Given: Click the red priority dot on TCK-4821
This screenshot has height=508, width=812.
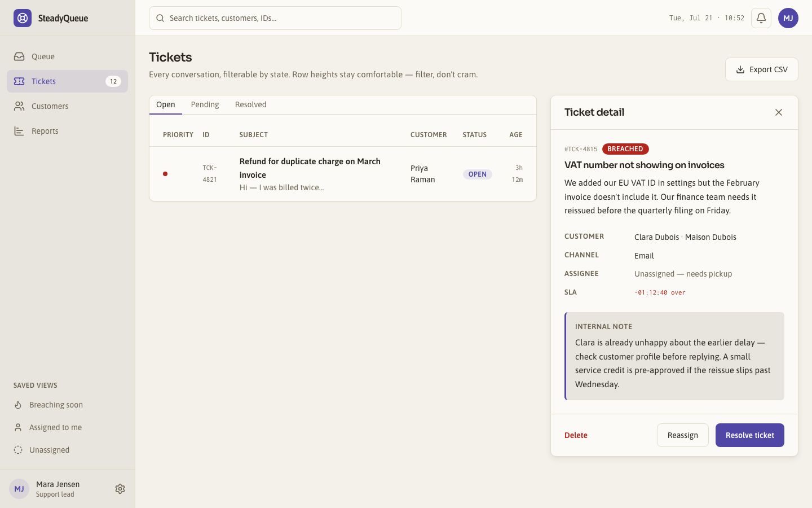Looking at the screenshot, I should (x=165, y=174).
